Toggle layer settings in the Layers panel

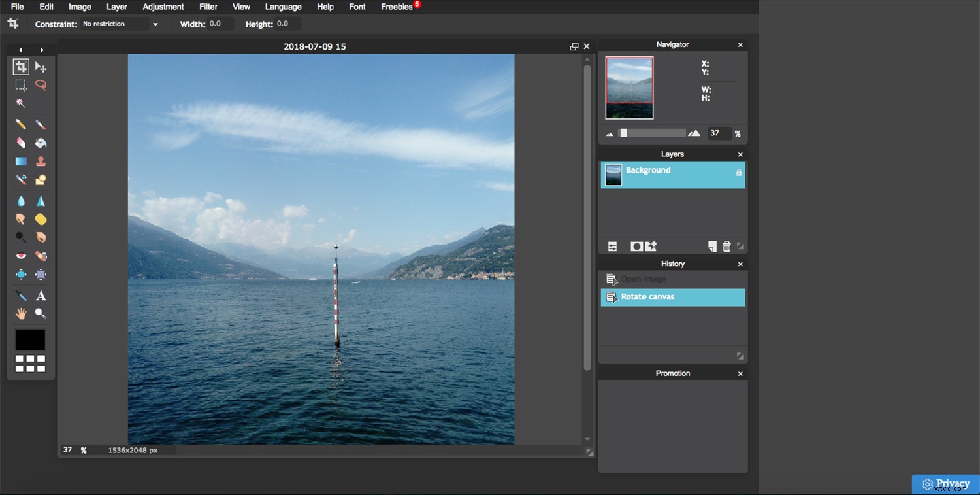[612, 246]
